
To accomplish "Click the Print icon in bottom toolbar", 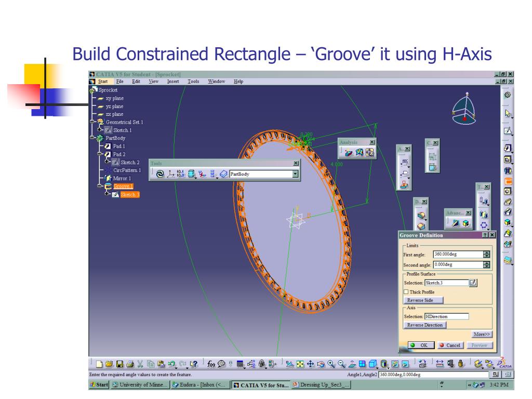I will [130, 365].
